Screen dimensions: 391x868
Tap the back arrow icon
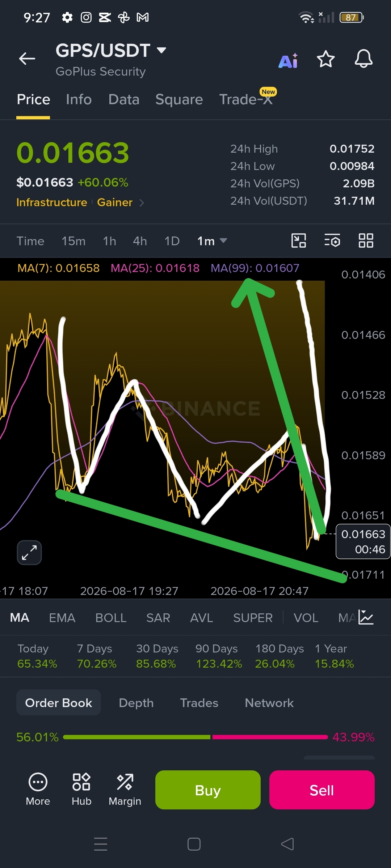pos(27,59)
